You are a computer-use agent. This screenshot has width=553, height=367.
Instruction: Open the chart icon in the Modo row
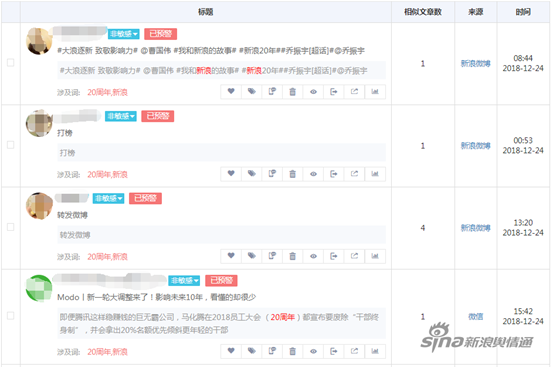tap(375, 351)
